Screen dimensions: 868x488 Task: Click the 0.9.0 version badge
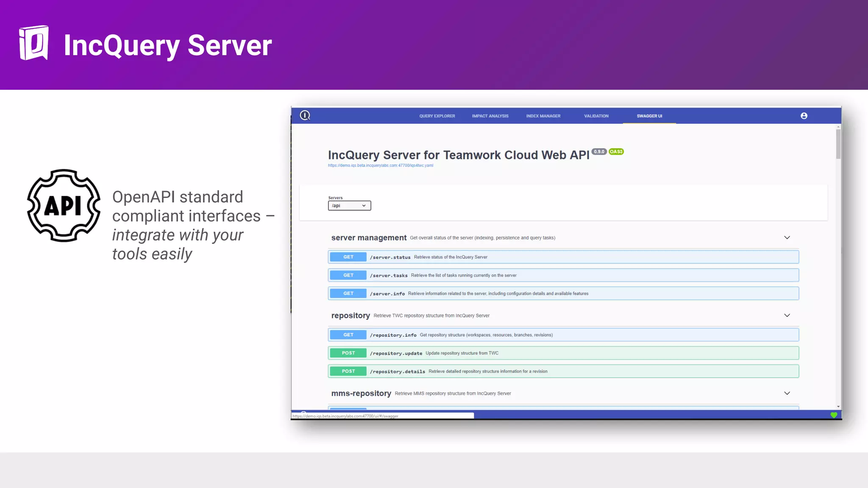point(599,152)
